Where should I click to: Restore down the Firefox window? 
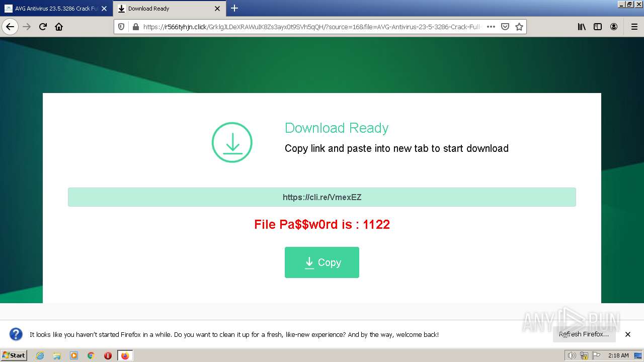click(x=629, y=4)
